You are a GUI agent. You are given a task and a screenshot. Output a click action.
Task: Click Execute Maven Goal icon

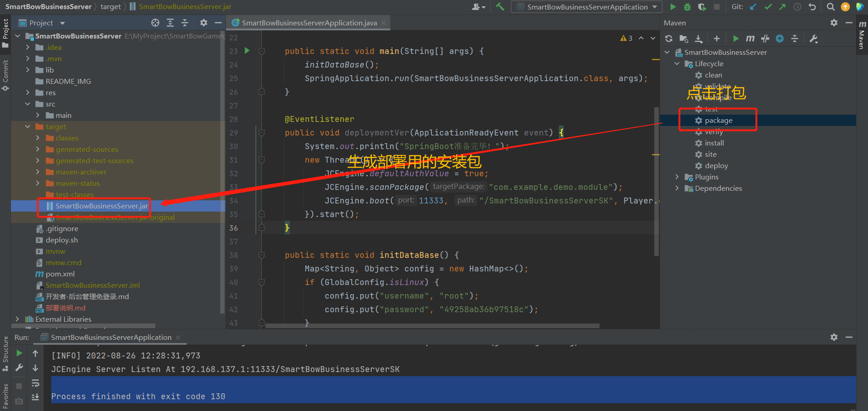tap(750, 39)
